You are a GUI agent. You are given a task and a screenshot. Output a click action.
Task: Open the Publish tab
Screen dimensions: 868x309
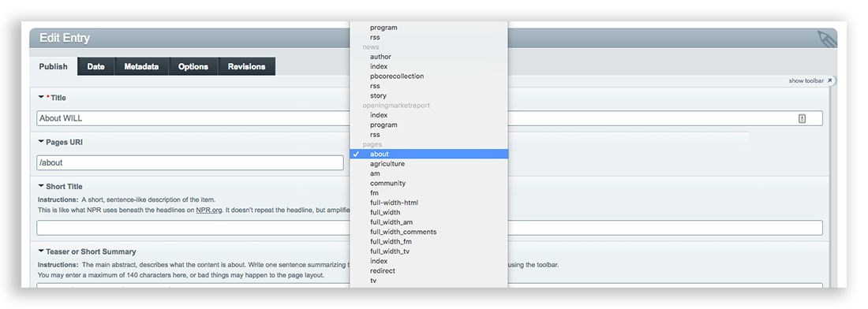pyautogui.click(x=53, y=66)
